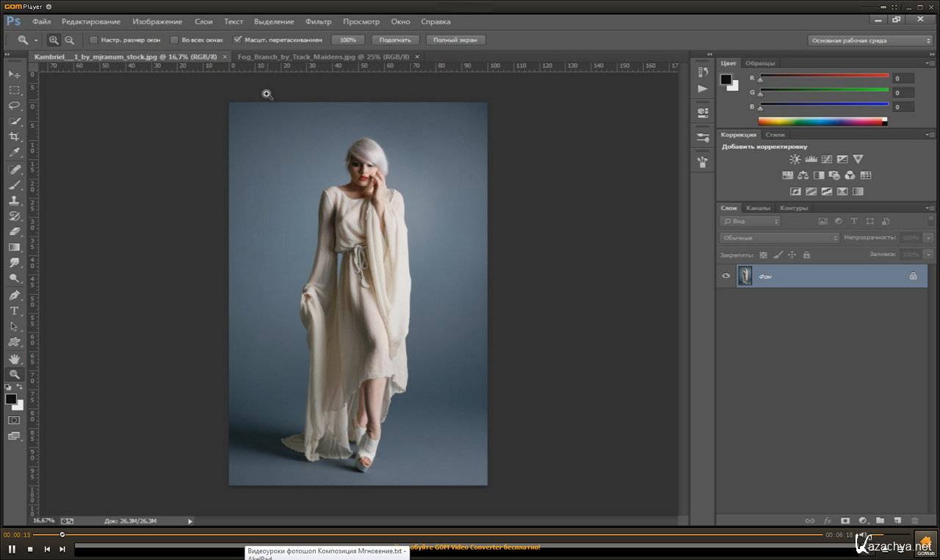
Task: Click the zoom-out magnifier in options bar
Action: [70, 40]
